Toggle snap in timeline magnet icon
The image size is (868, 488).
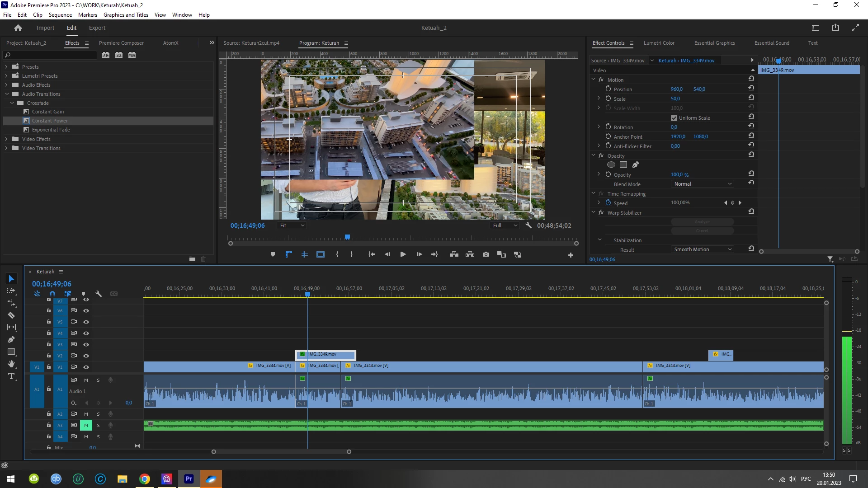click(52, 294)
